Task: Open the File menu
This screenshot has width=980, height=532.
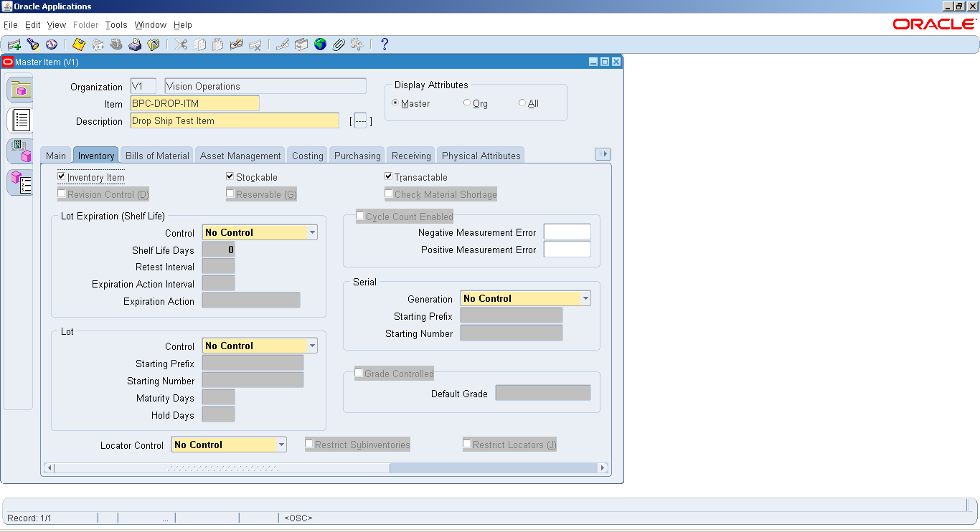Action: coord(11,25)
